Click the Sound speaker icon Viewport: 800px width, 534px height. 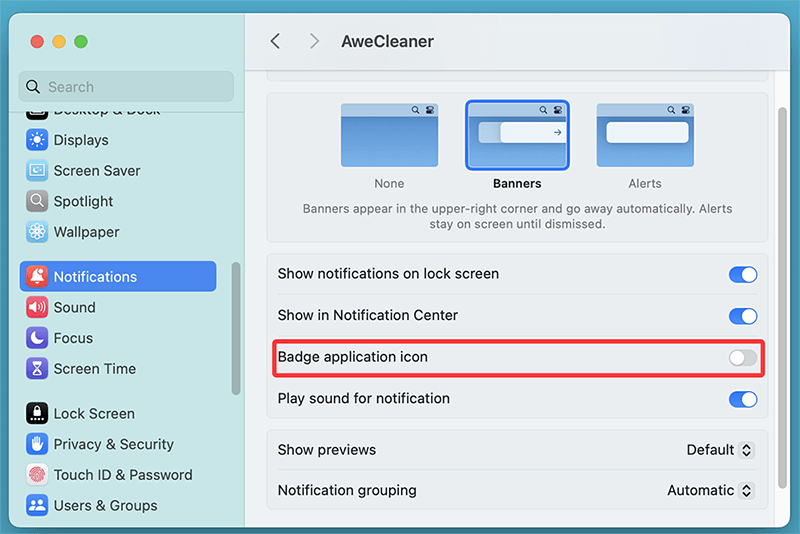(37, 307)
